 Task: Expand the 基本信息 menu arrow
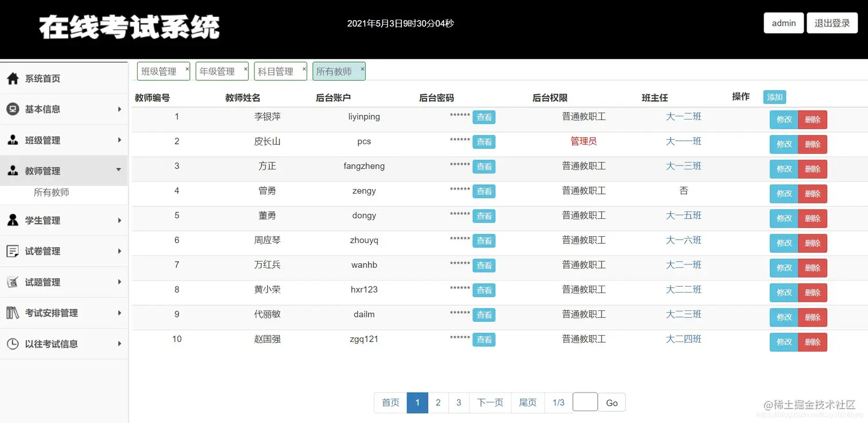point(119,109)
